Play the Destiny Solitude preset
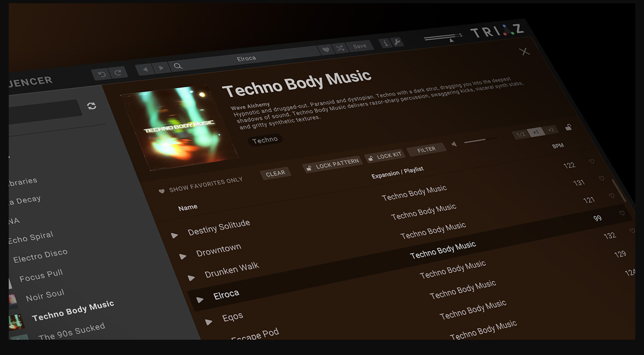644x355 pixels. point(174,235)
